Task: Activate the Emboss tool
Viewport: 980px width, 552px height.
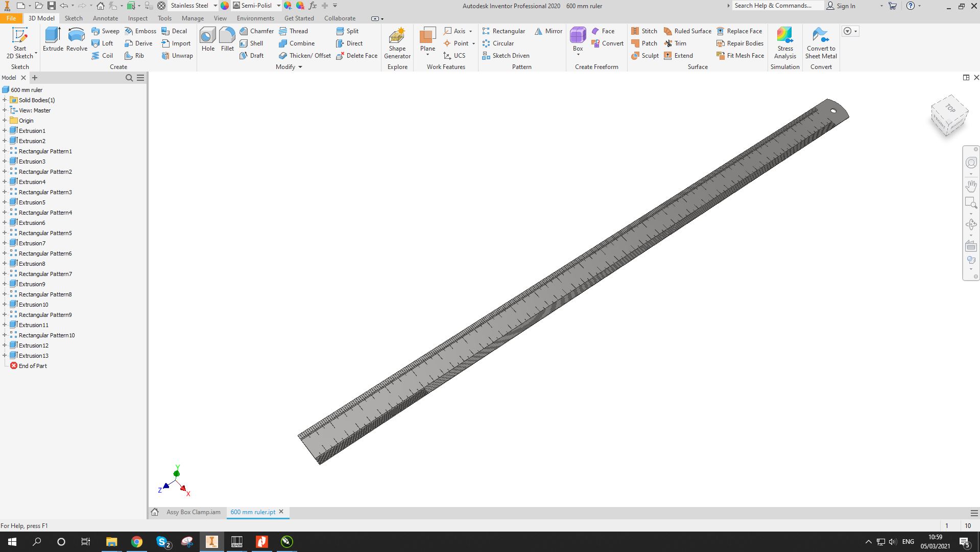Action: (140, 31)
